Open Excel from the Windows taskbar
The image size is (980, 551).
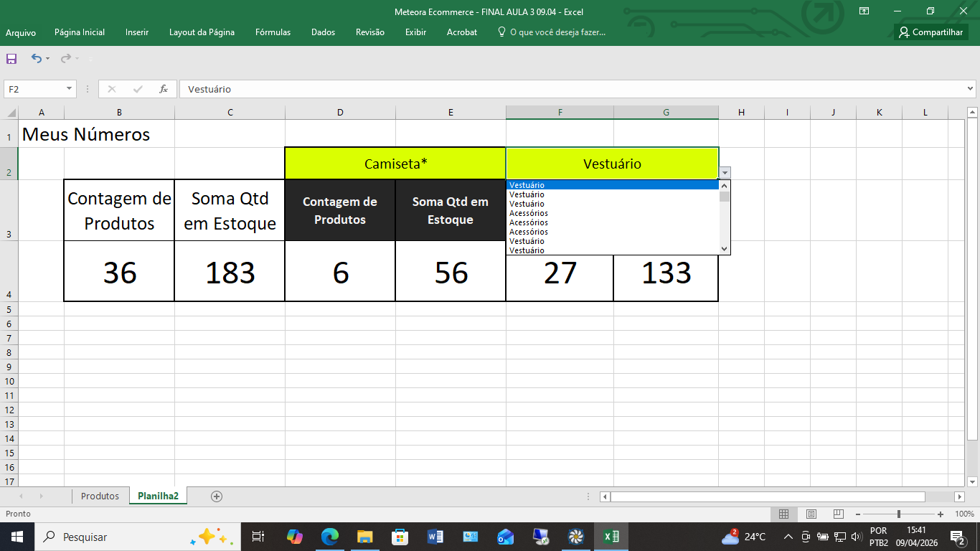click(x=611, y=537)
